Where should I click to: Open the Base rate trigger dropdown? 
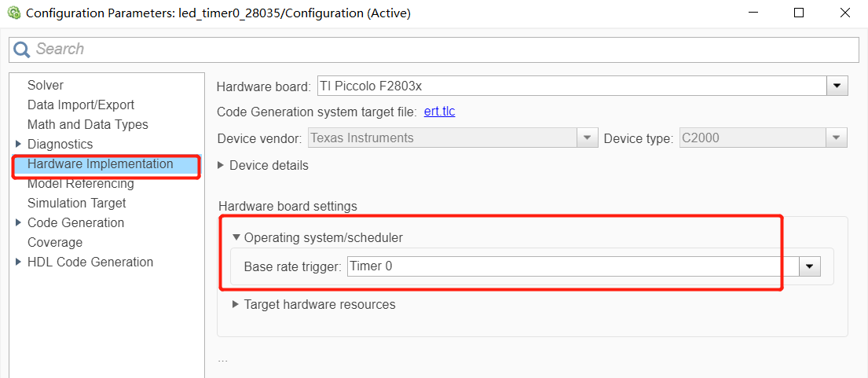point(810,266)
